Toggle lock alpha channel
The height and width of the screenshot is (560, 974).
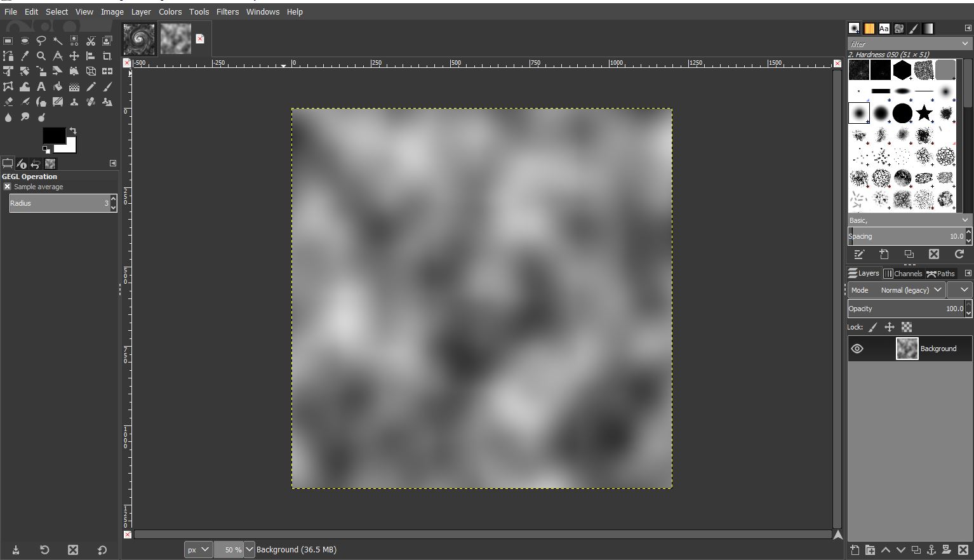tap(907, 327)
